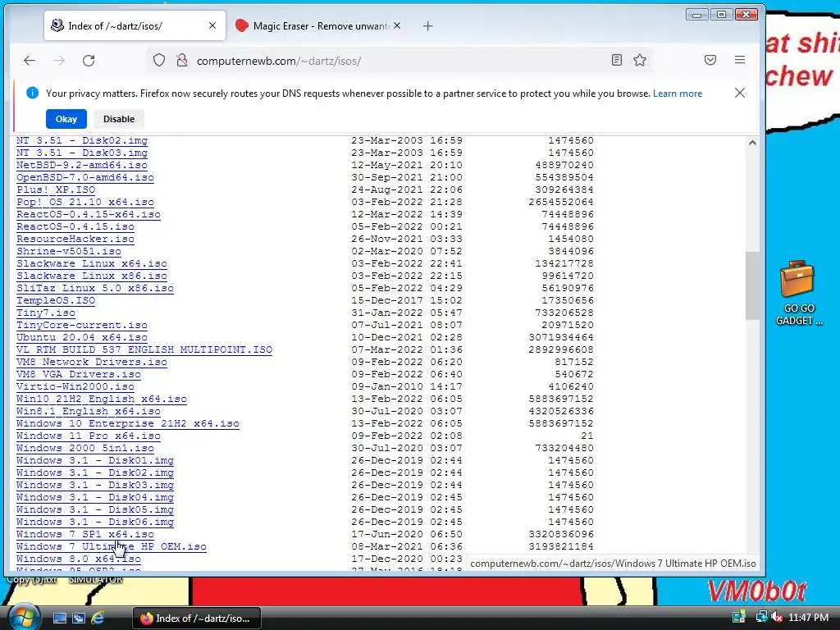Image resolution: width=840 pixels, height=630 pixels.
Task: Open tracking protection shield icon
Action: click(x=159, y=61)
